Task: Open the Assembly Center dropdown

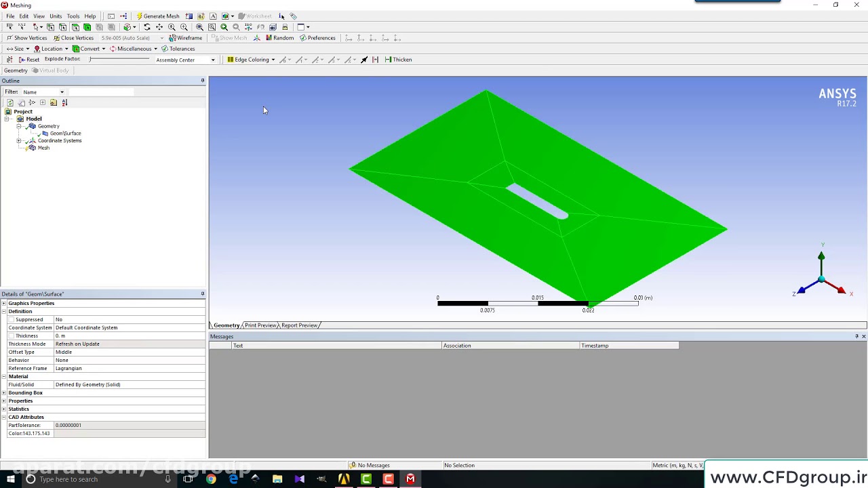Action: click(184, 60)
